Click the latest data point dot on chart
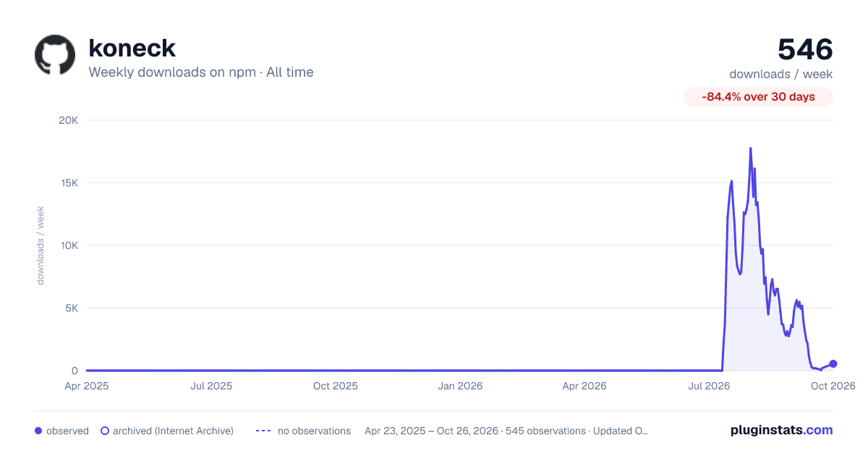The height and width of the screenshot is (456, 868). [833, 363]
